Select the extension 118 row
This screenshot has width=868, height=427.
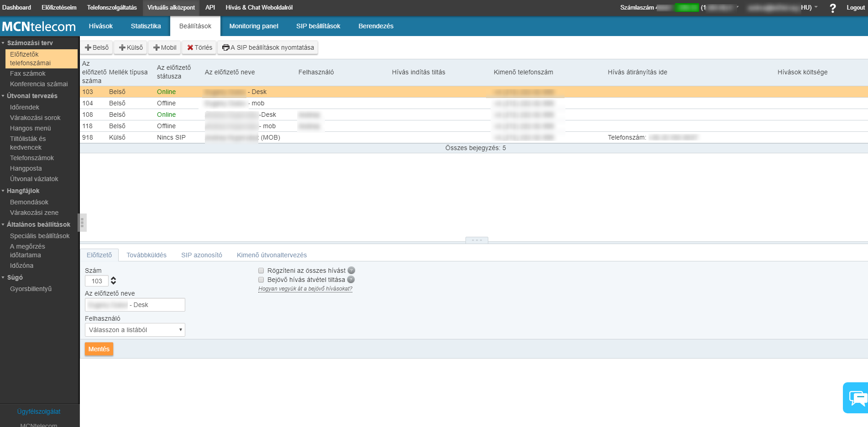[474, 126]
